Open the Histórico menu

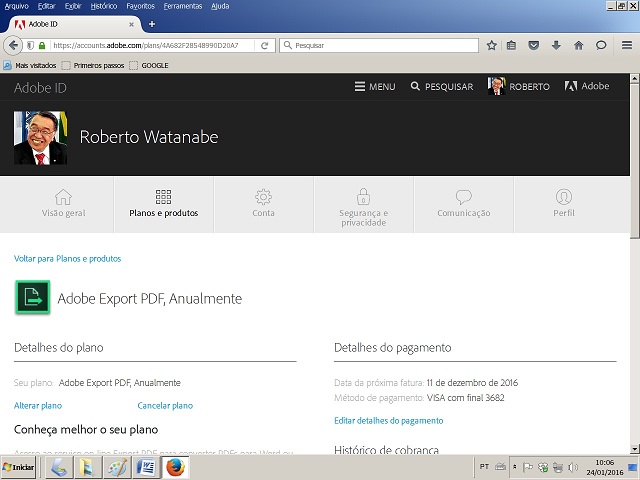coord(104,6)
